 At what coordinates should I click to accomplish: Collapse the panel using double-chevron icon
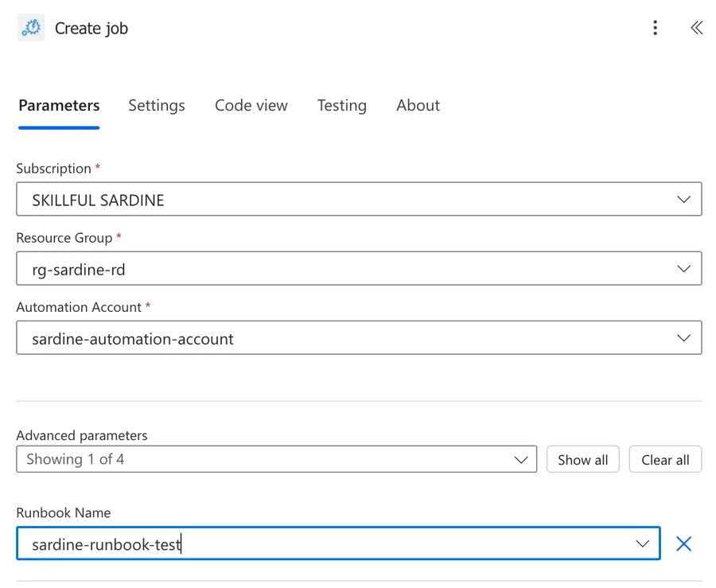point(696,28)
